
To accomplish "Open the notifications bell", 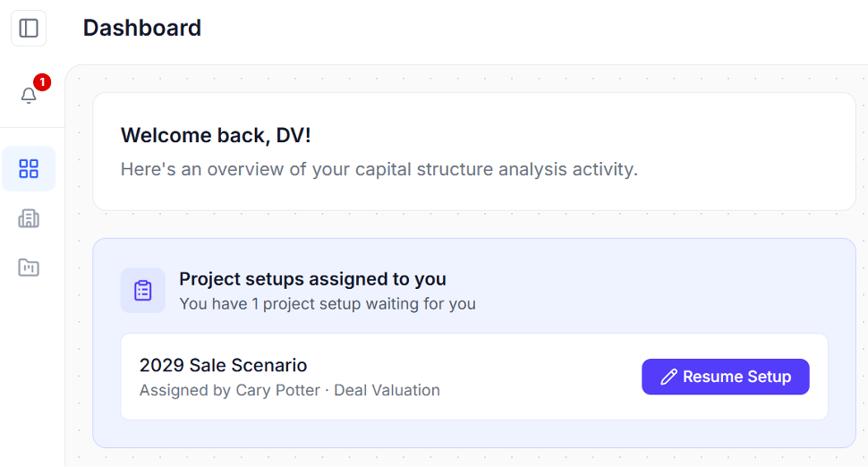I will click(29, 96).
